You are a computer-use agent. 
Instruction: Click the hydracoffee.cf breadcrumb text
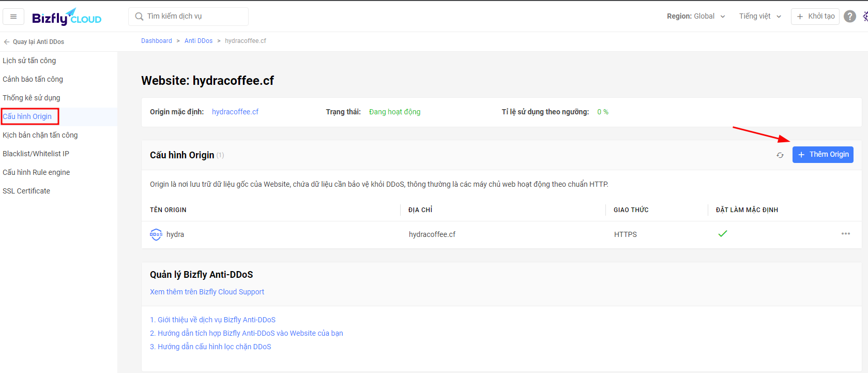pyautogui.click(x=246, y=41)
